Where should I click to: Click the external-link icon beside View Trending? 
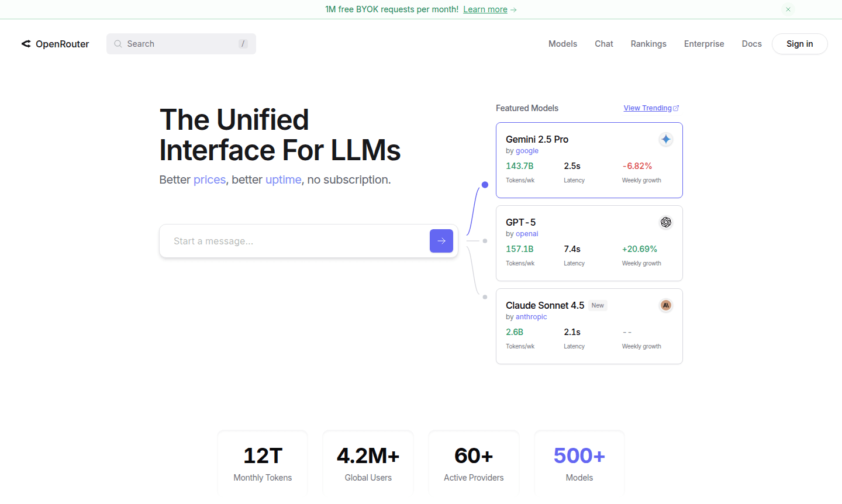coord(677,108)
